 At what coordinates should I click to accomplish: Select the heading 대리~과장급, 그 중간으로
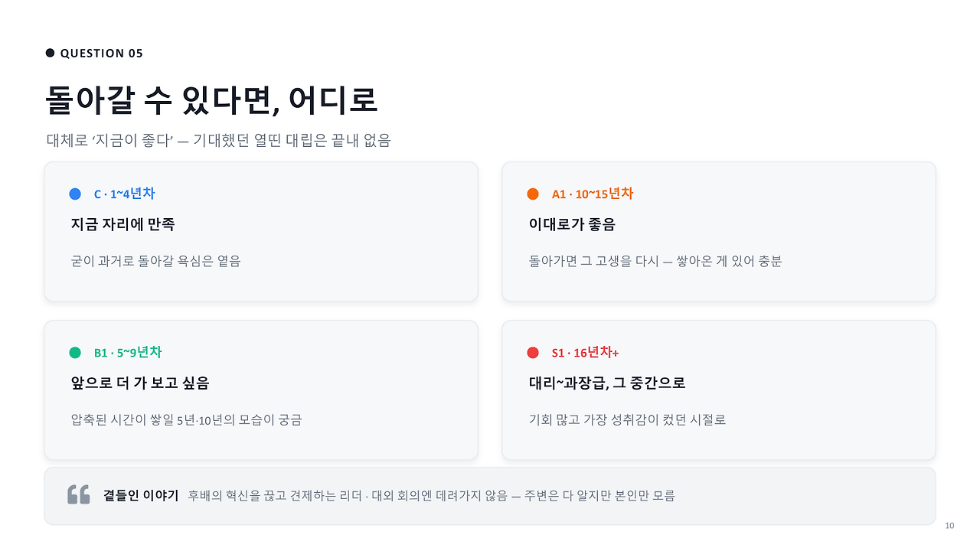tap(607, 383)
